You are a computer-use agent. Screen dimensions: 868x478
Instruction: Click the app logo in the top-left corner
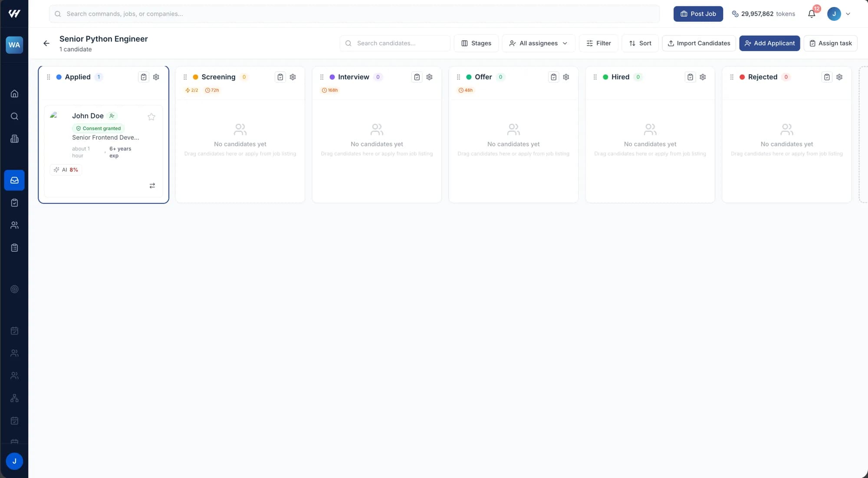click(x=14, y=13)
